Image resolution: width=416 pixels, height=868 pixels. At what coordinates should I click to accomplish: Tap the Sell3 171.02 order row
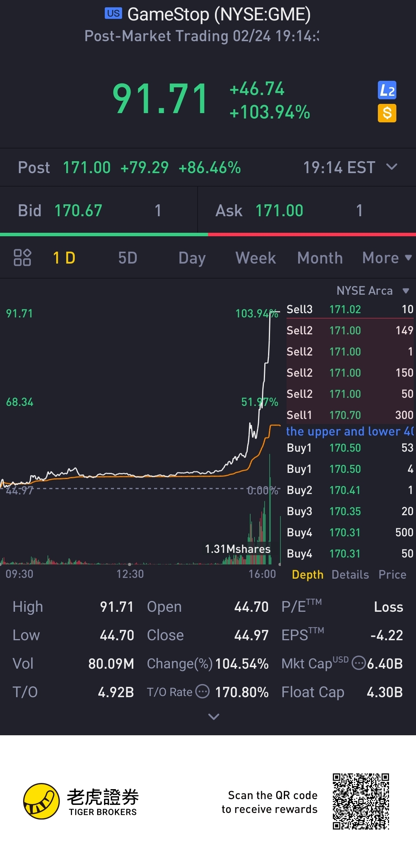coord(350,309)
